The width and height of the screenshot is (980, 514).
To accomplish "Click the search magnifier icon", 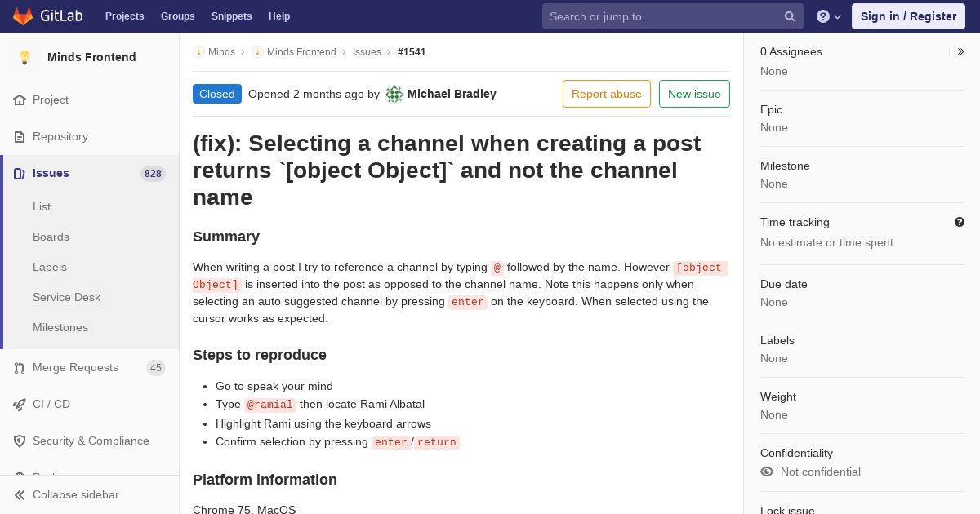I will coord(790,16).
